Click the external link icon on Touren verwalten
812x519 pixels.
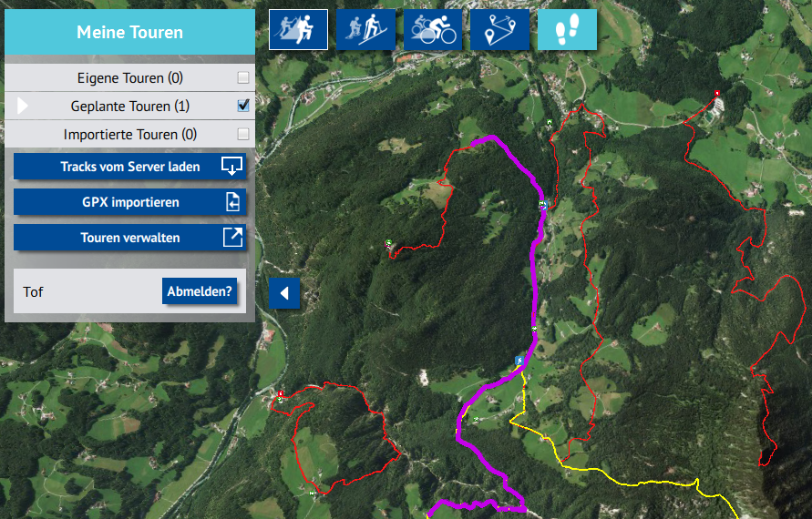(232, 238)
